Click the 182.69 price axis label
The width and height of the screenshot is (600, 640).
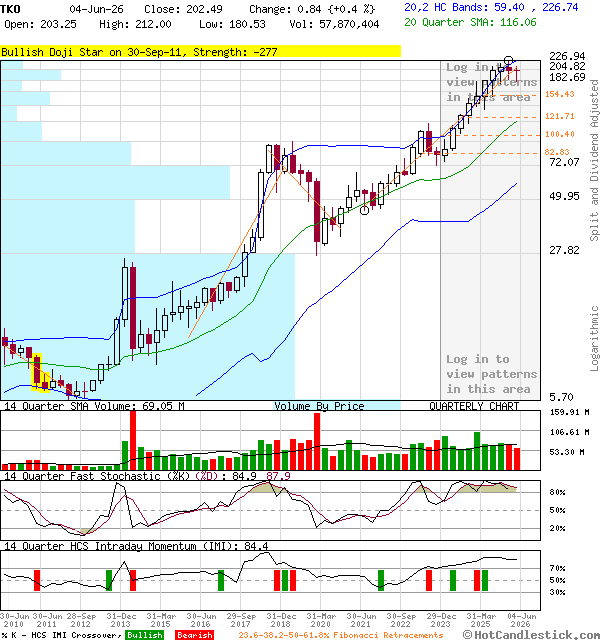pyautogui.click(x=567, y=77)
